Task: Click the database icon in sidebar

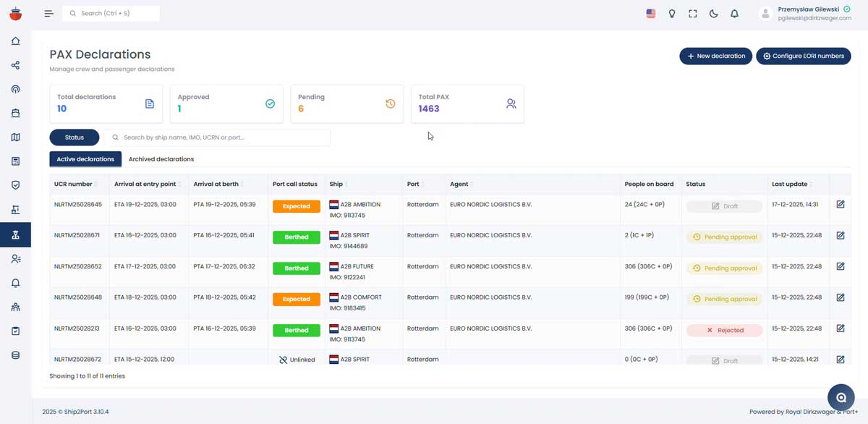Action: (15, 355)
